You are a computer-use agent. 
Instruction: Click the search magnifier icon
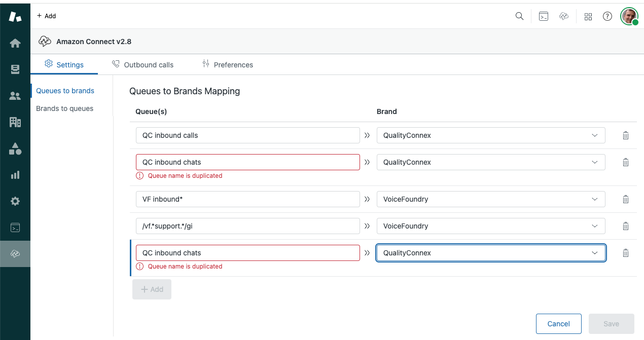tap(519, 16)
